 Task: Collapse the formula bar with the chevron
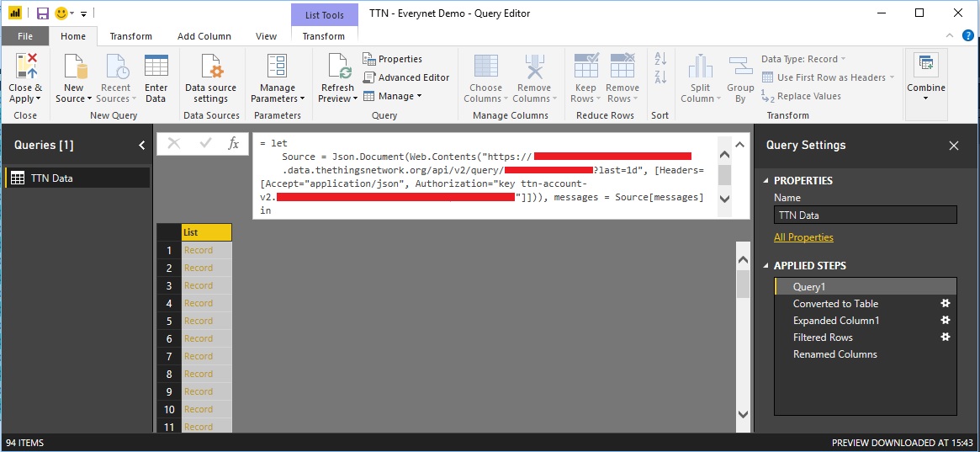click(740, 145)
